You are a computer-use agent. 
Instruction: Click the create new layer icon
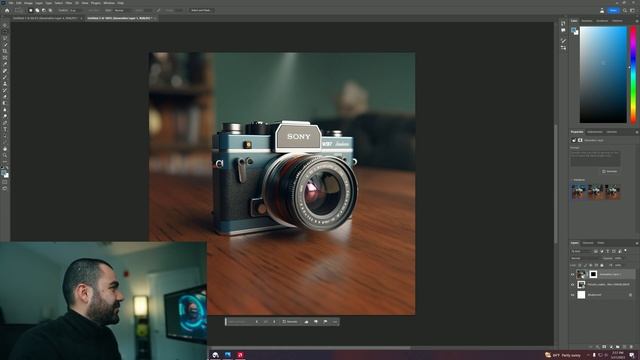pyautogui.click(x=624, y=347)
